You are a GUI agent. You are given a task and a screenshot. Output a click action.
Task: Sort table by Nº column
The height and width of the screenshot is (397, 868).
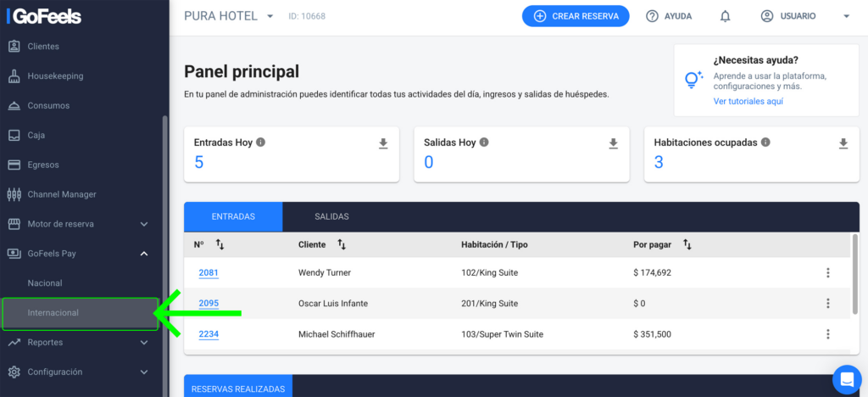(x=220, y=244)
